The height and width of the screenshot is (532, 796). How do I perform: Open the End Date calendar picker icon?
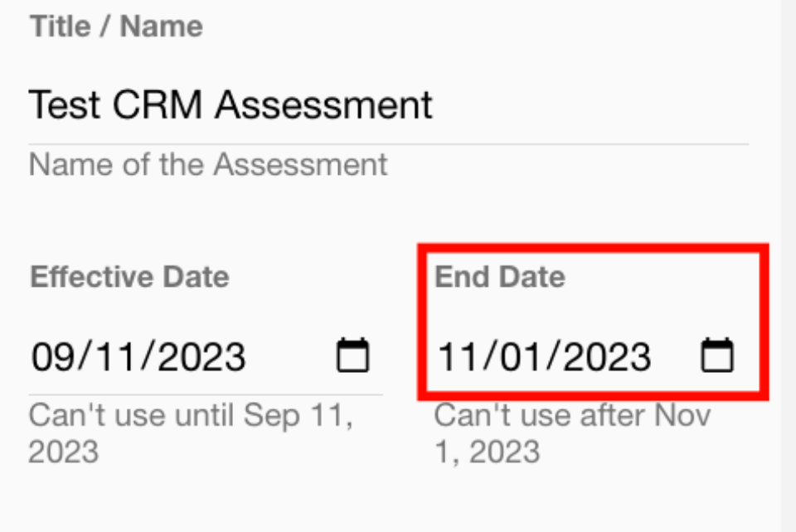(x=718, y=356)
